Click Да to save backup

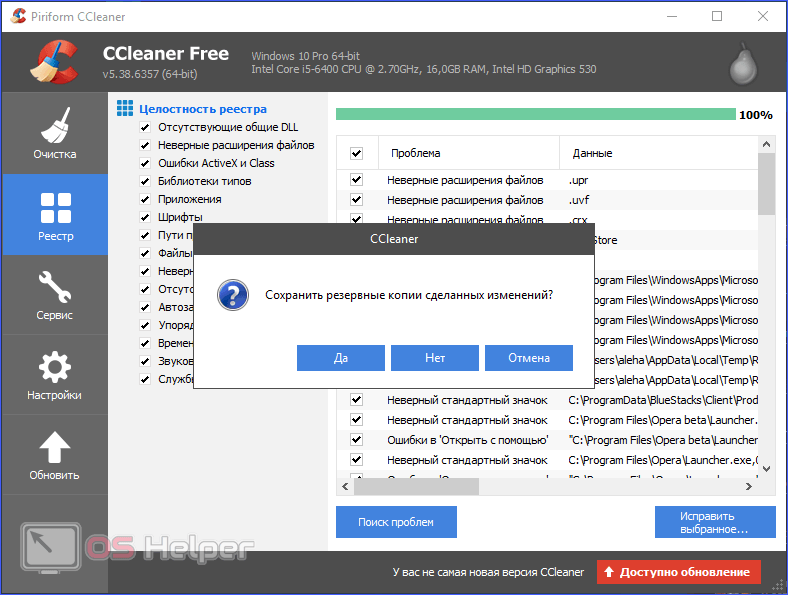(x=341, y=358)
